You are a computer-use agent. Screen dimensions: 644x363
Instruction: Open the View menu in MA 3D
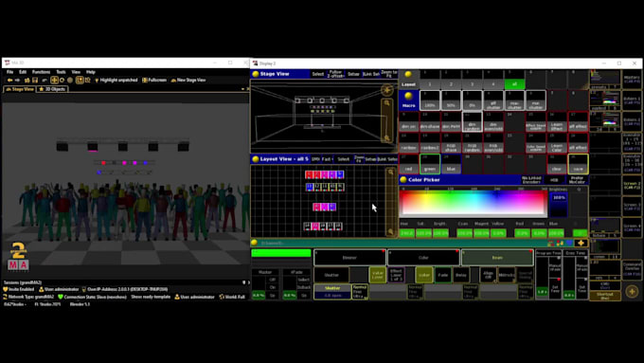click(76, 72)
